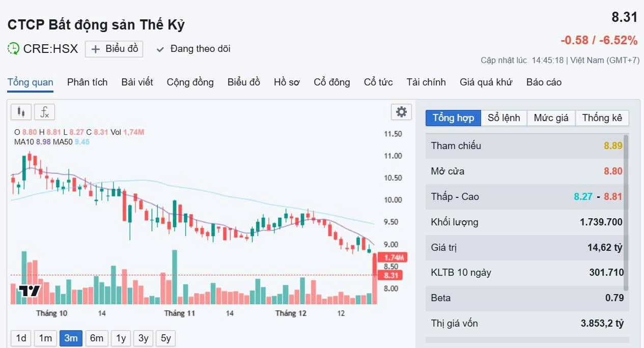Viewport: 644px width, 348px height.
Task: Select the 1d time range
Action: [x=21, y=338]
